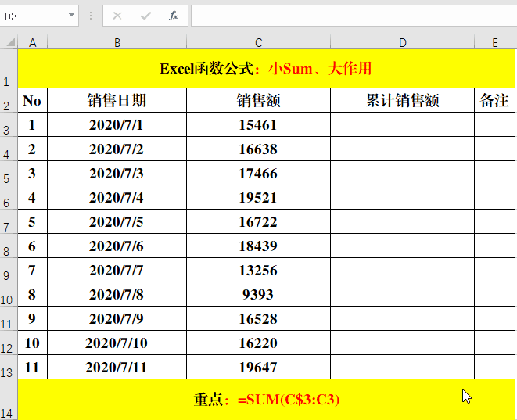Screen dimensions: 517x420
Task: Select the sales cell 15461
Action: point(258,124)
